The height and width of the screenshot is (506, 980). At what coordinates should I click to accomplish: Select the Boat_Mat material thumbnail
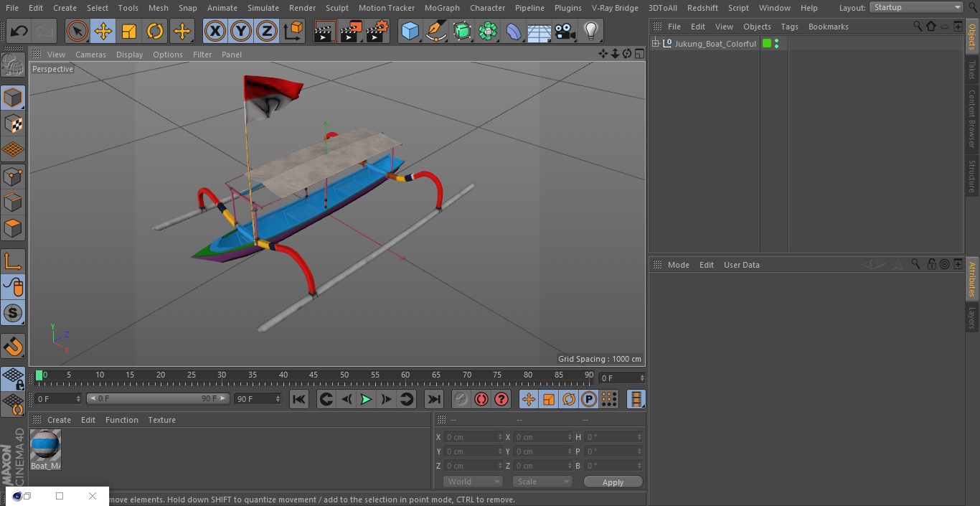click(x=45, y=446)
